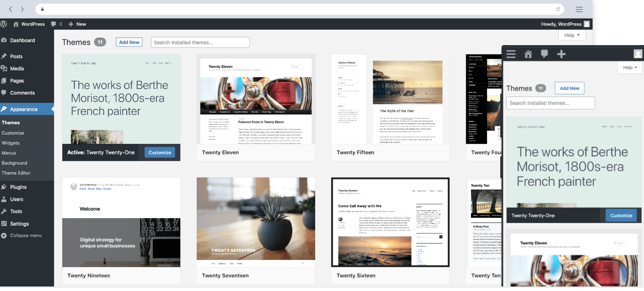
Task: Select the Twenty Ten theme card
Action: click(x=484, y=231)
